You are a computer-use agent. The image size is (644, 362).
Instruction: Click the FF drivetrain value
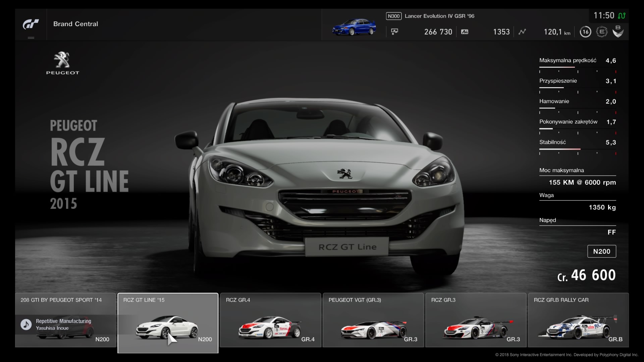coord(612,232)
